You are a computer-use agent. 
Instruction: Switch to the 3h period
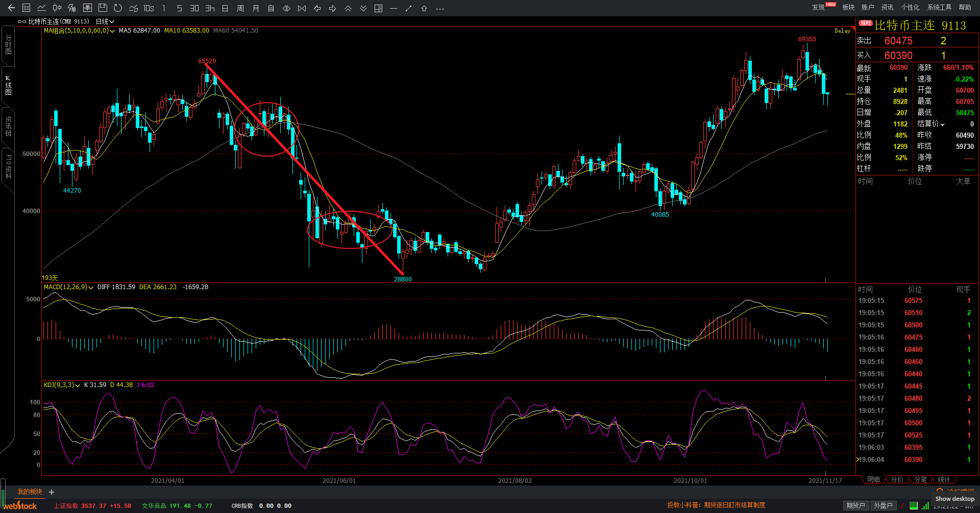click(210, 8)
